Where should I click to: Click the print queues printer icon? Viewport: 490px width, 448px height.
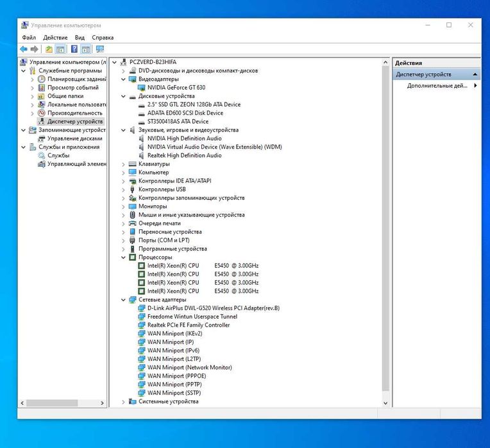tap(133, 223)
